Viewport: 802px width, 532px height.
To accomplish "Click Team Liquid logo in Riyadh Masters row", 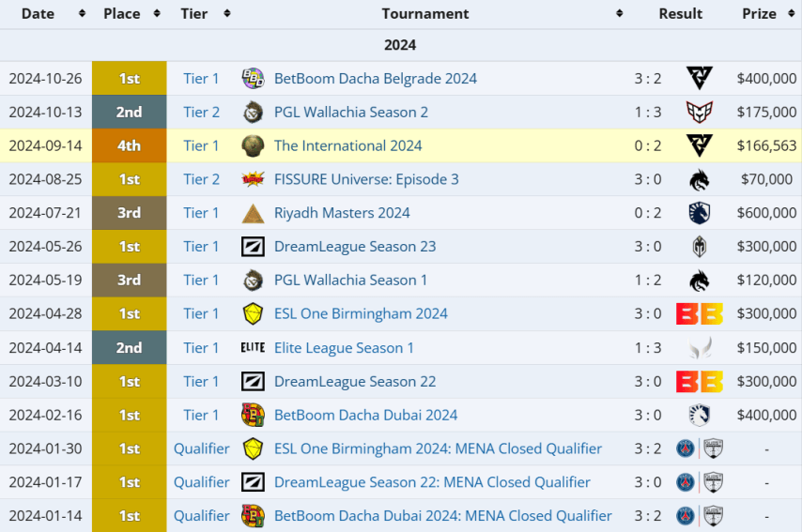I will (x=699, y=213).
